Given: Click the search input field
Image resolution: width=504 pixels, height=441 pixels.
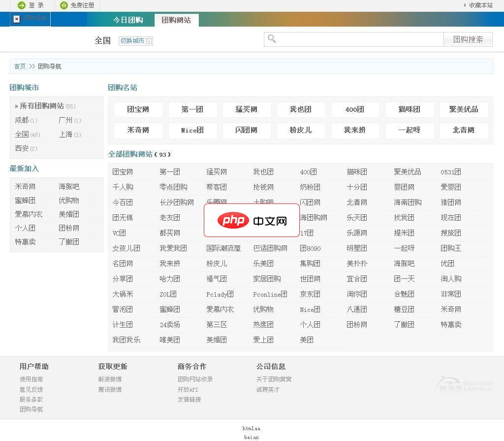Looking at the screenshot, I should coord(354,39).
